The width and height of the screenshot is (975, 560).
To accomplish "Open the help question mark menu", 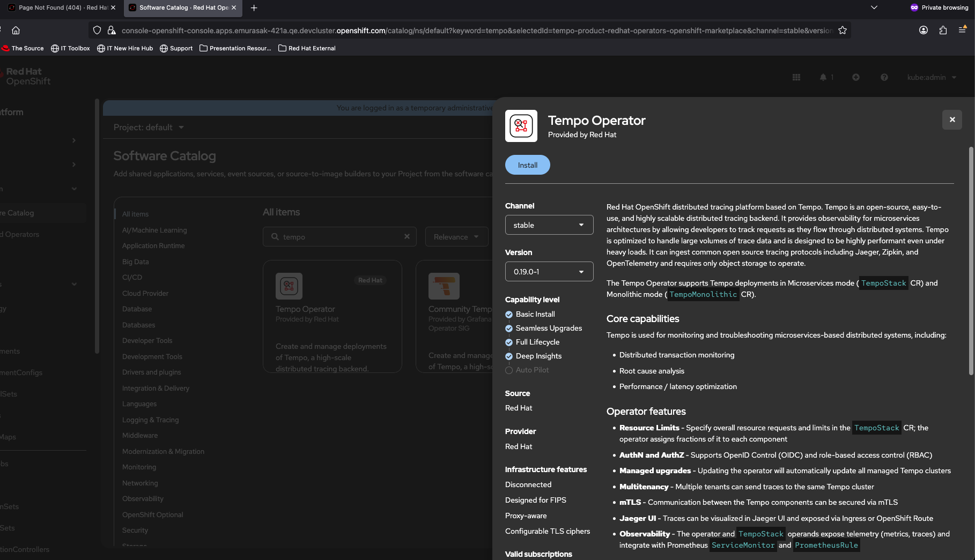I will [884, 78].
